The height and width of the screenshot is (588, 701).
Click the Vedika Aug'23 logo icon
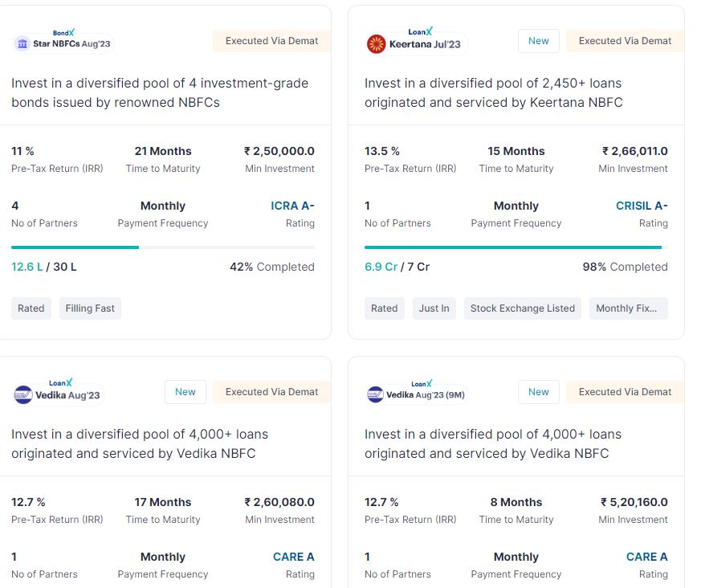click(23, 395)
